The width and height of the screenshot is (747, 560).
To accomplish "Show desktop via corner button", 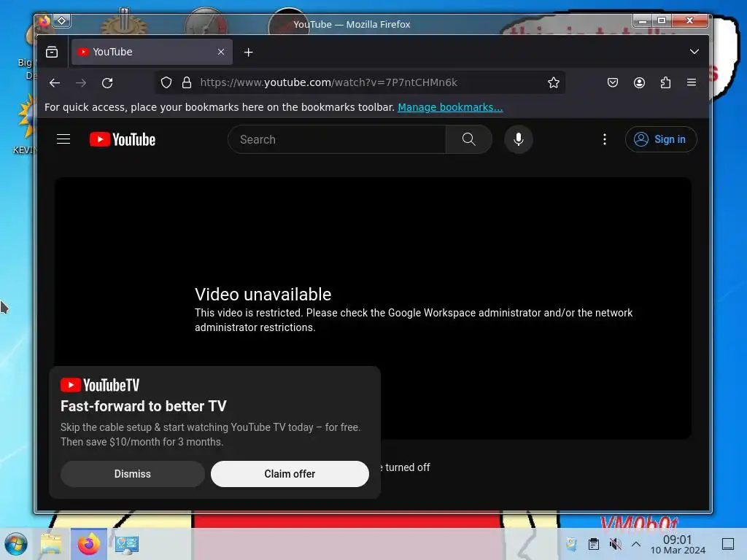I will (x=728, y=544).
